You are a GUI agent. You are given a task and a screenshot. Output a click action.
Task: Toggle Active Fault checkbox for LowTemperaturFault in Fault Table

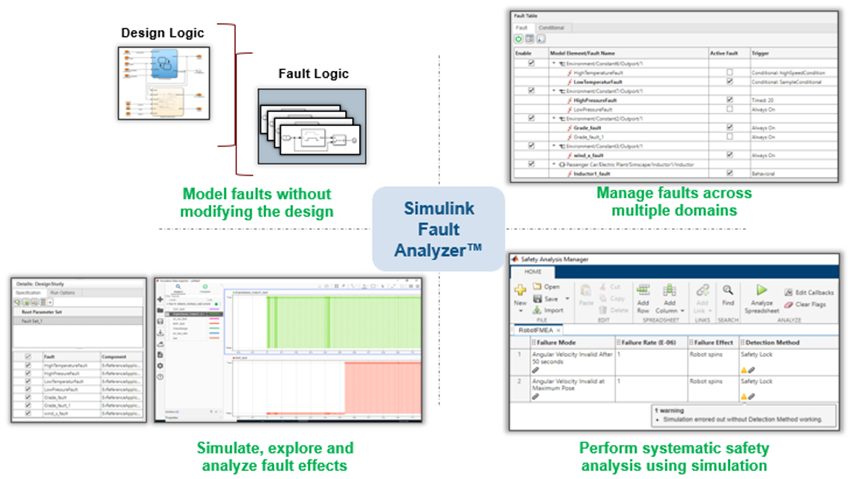tap(729, 81)
